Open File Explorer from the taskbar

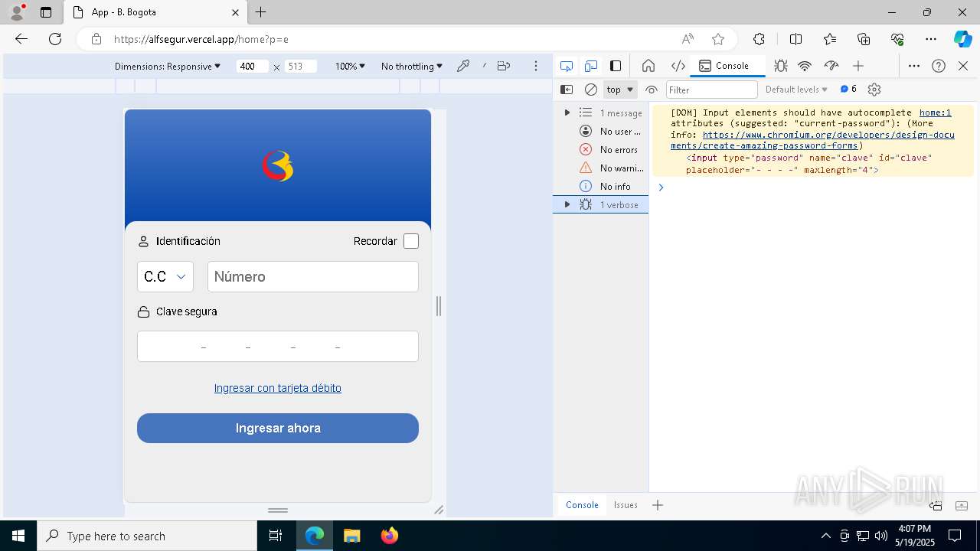point(351,536)
